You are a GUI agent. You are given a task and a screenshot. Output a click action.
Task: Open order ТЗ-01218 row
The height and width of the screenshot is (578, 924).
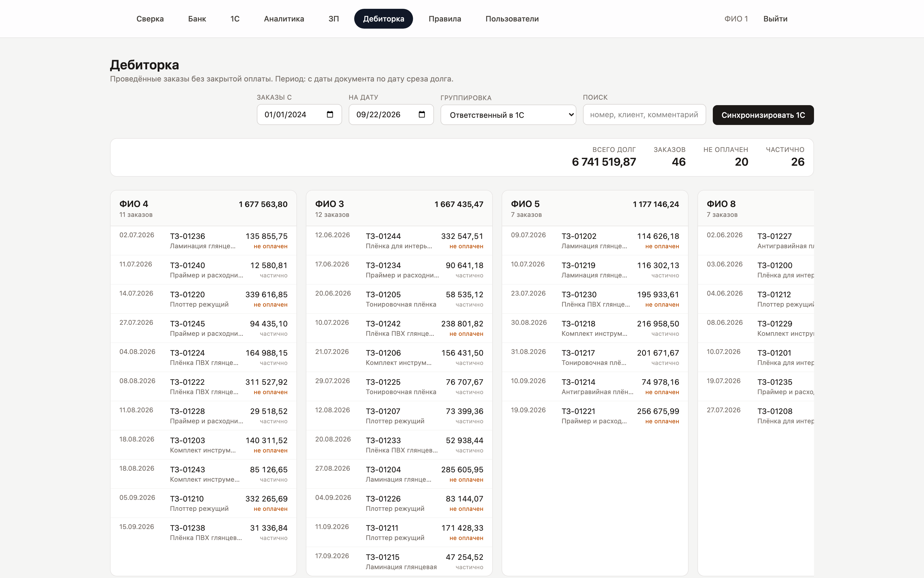click(595, 328)
